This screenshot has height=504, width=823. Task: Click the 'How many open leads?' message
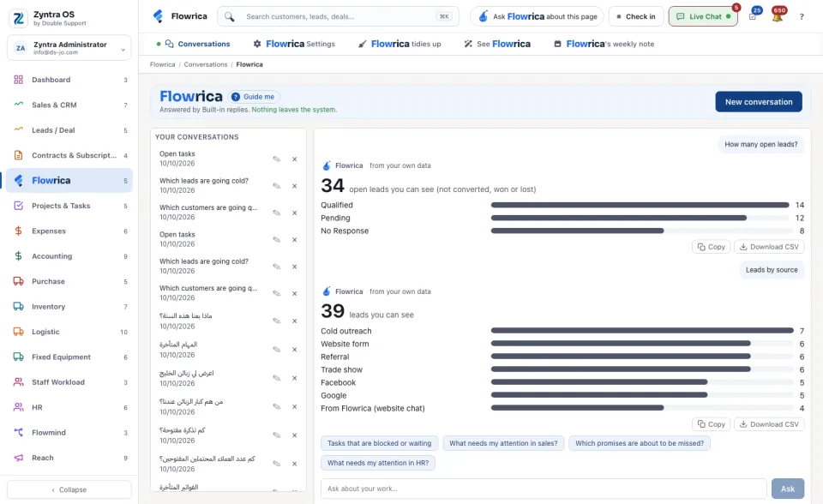click(x=761, y=144)
